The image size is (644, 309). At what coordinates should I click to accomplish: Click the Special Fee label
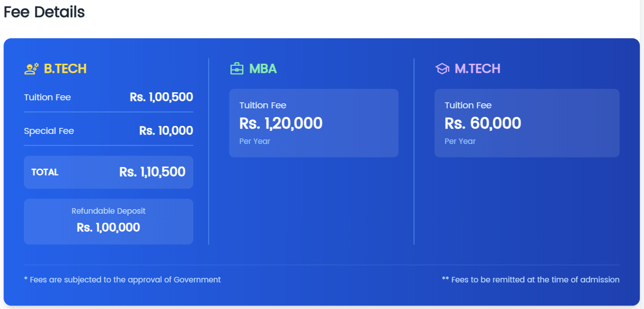point(49,131)
